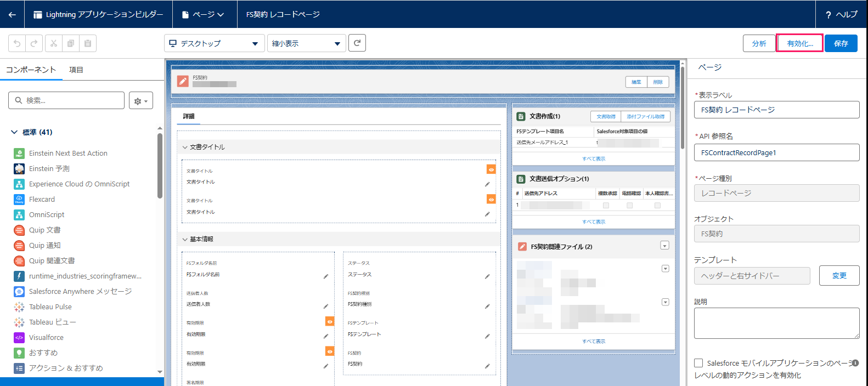Click visibility eye on first 有効期限 field
868x386 pixels.
tap(330, 321)
